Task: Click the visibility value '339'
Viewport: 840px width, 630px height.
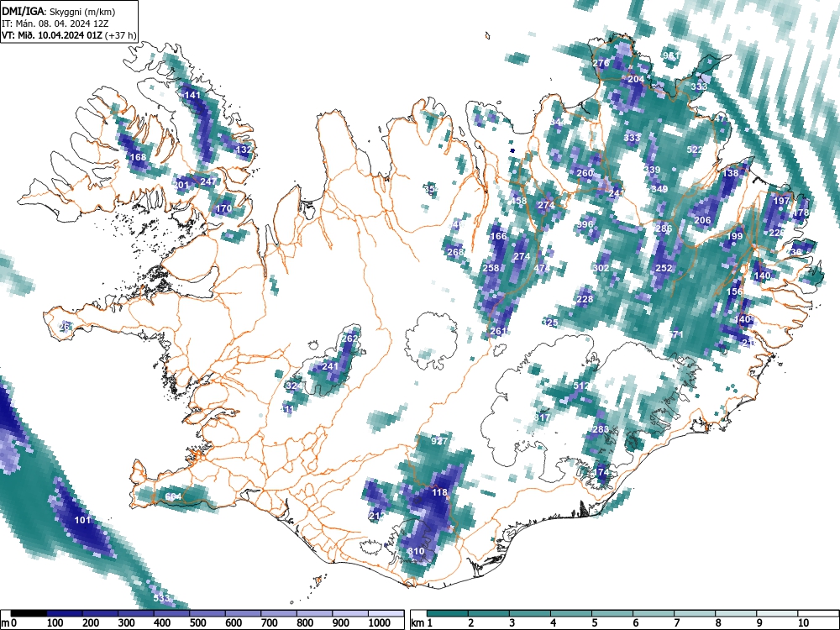Action: pos(652,170)
